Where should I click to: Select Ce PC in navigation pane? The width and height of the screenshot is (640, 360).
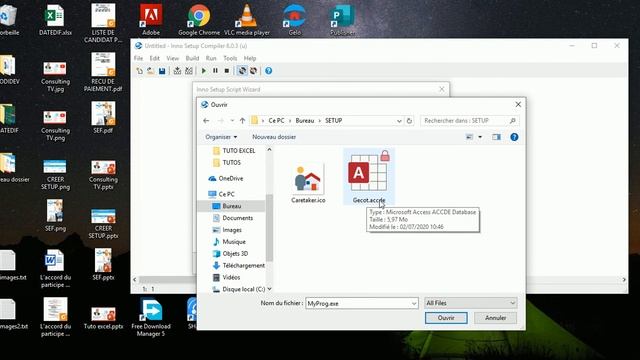pyautogui.click(x=227, y=194)
